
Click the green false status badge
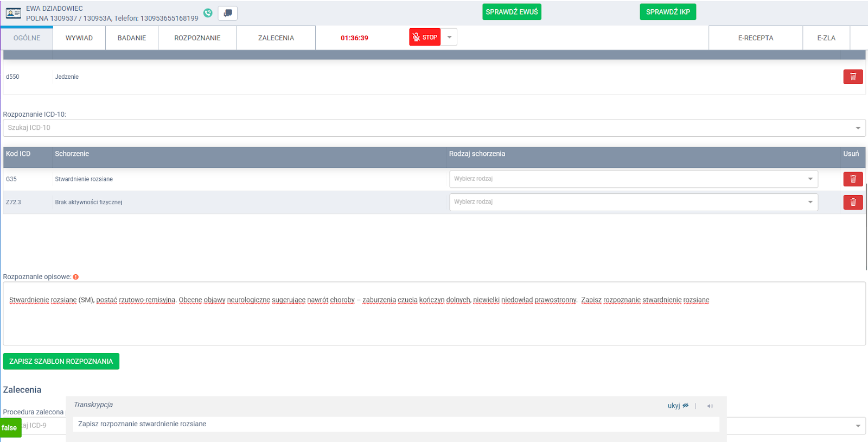pyautogui.click(x=10, y=428)
